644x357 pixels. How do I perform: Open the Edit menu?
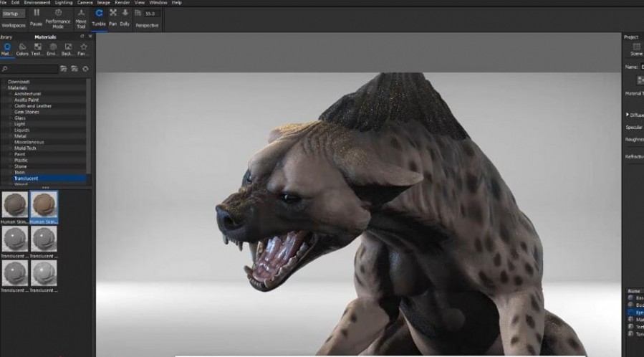15,2
